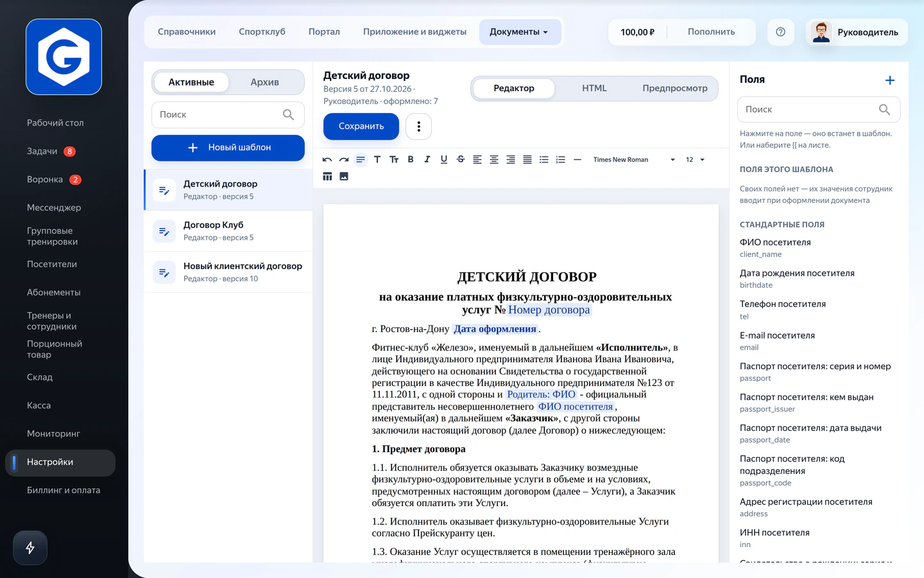The height and width of the screenshot is (578, 924).
Task: Select the Активные templates toggle
Action: pyautogui.click(x=191, y=82)
